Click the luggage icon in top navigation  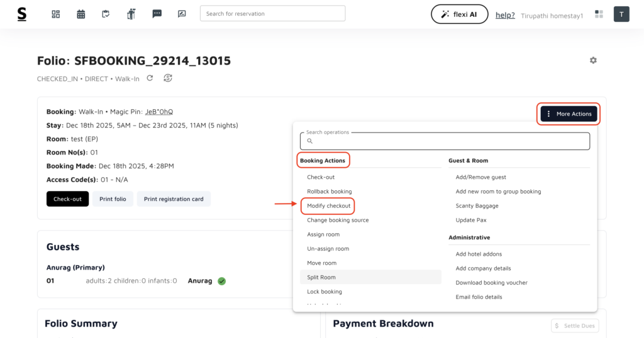pyautogui.click(x=131, y=14)
